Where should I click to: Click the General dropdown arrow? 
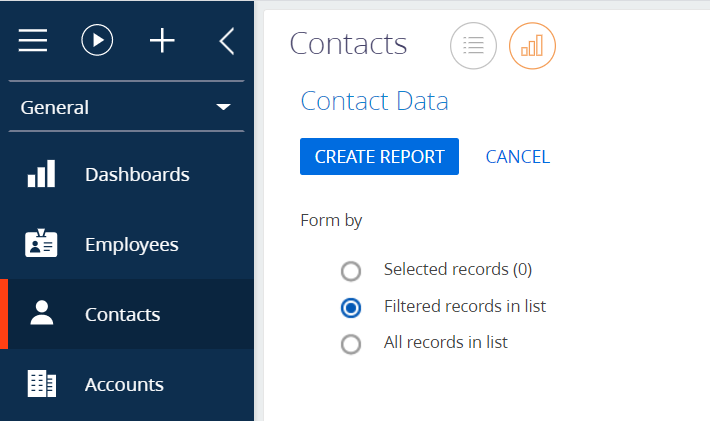coord(223,107)
